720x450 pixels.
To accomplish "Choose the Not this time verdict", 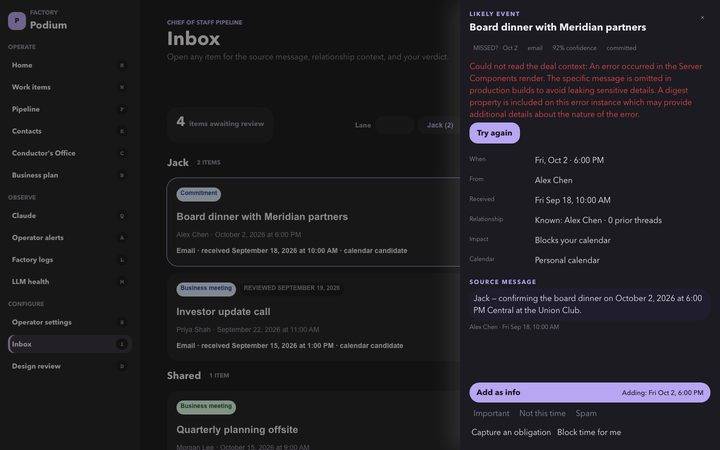I will (x=542, y=413).
